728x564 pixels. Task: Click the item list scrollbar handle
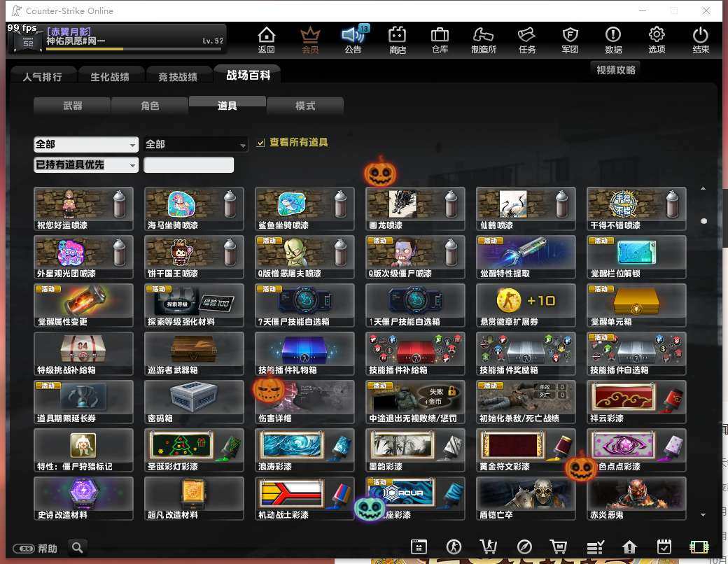click(x=704, y=221)
